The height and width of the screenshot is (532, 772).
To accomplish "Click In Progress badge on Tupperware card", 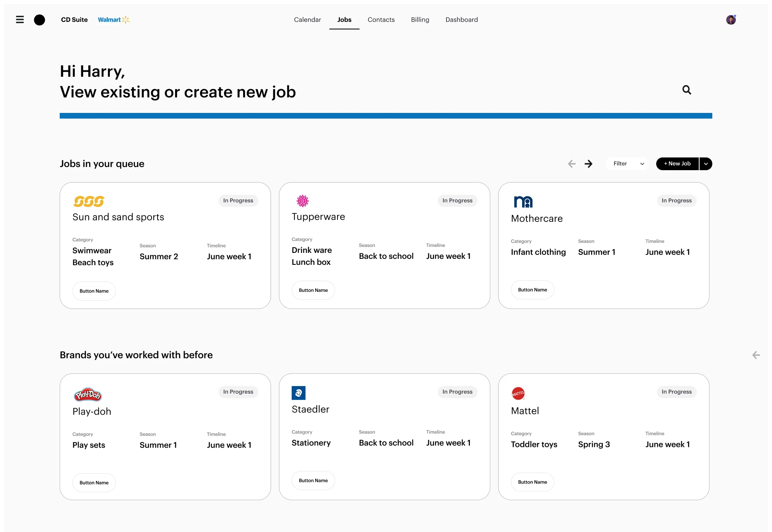I will coord(458,201).
